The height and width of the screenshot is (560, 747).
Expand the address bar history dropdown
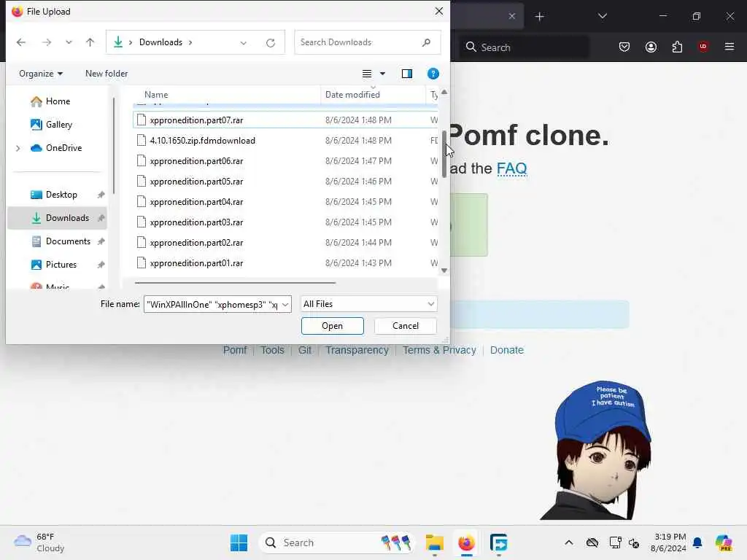tap(244, 43)
